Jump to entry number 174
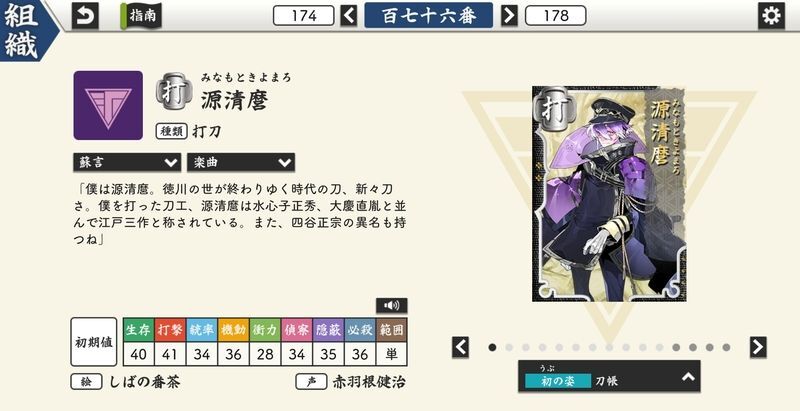 point(304,15)
